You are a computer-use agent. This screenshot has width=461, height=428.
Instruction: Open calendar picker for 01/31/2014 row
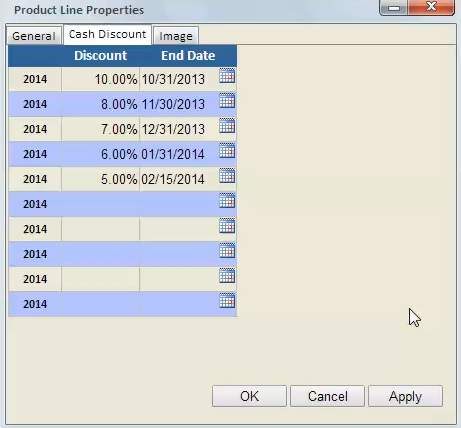[x=227, y=151]
